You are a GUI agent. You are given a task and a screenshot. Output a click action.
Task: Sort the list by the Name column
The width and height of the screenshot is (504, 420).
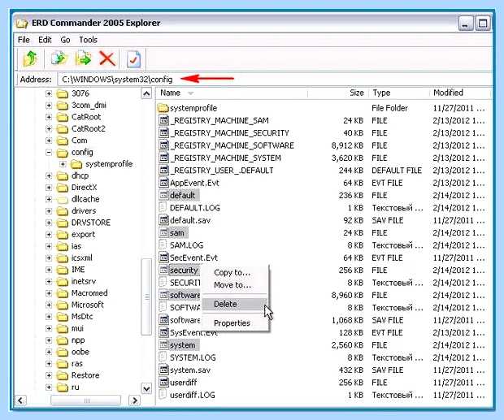(232, 93)
